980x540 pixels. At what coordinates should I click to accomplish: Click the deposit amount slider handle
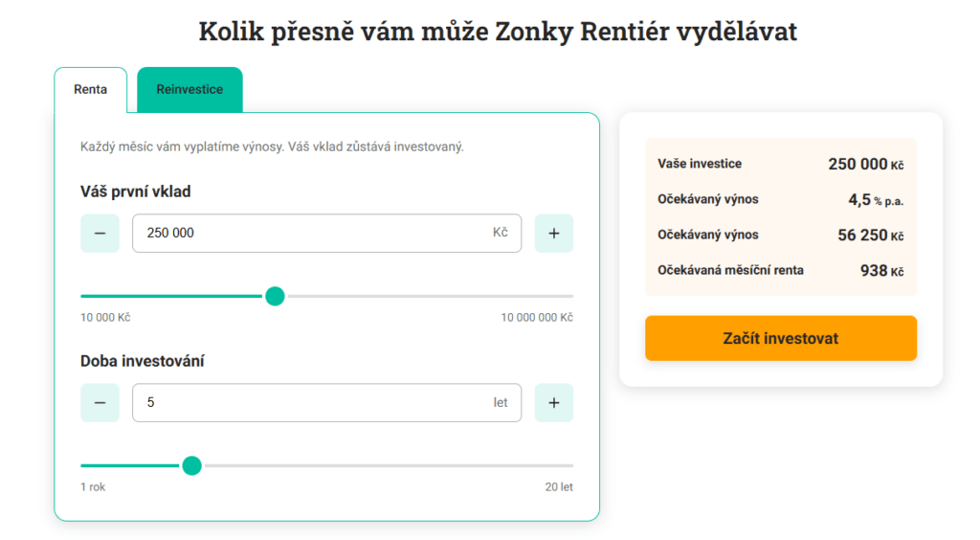275,296
